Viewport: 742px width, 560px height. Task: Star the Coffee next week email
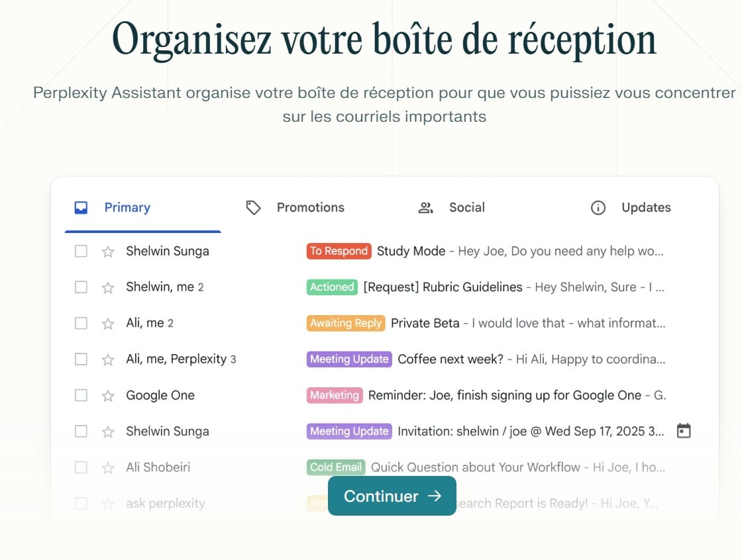point(108,359)
